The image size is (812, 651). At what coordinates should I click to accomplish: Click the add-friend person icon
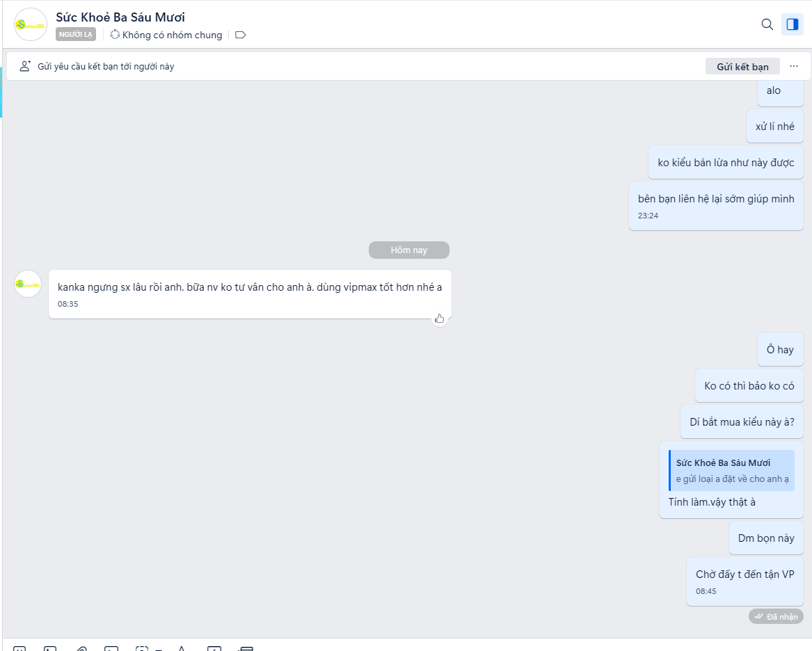coord(25,66)
